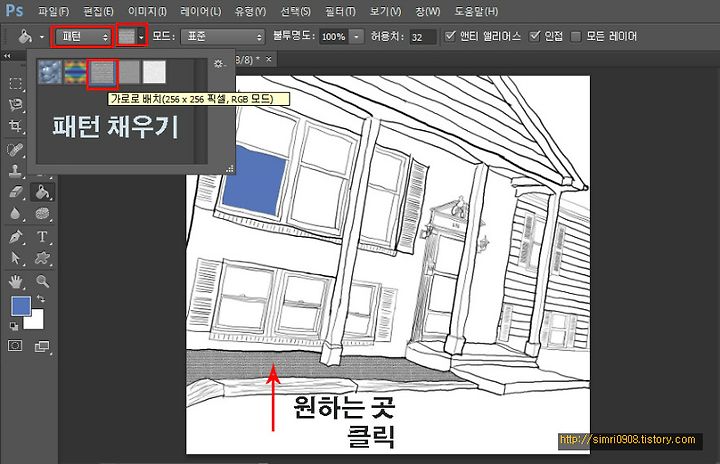This screenshot has height=464, width=720.
Task: Collapse the toolbox double-arrow
Action: pyautogui.click(x=7, y=56)
